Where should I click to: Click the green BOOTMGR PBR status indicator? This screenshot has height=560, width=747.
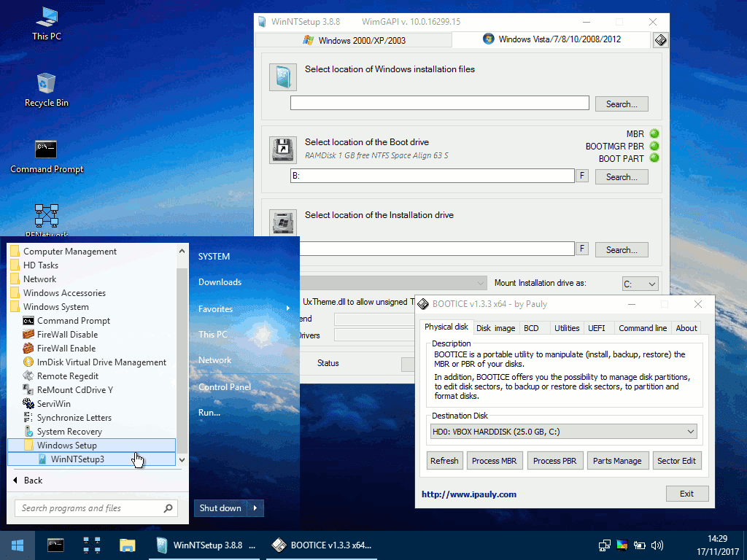coord(654,146)
